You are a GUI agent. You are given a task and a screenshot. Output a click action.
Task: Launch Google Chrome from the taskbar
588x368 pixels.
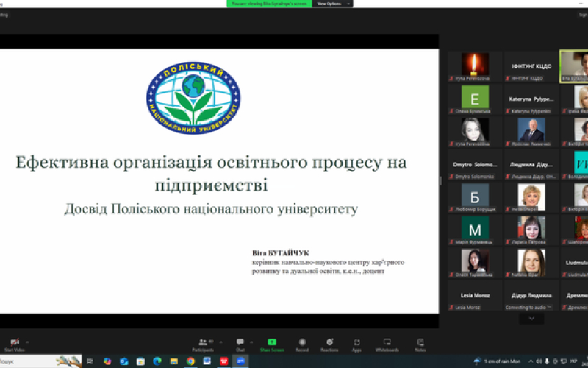pyautogui.click(x=190, y=361)
